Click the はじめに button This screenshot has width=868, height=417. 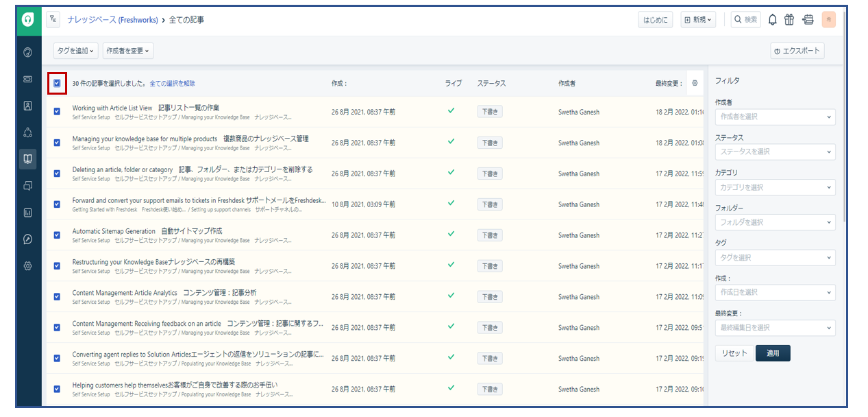point(655,20)
